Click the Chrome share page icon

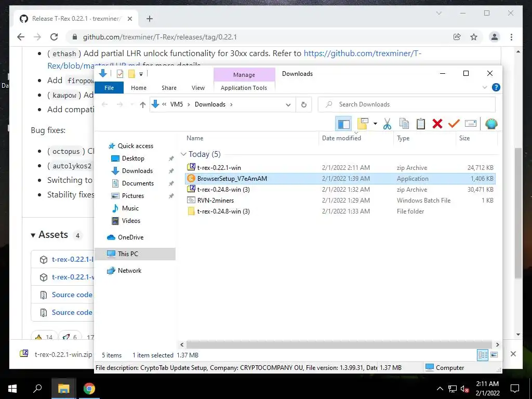[457, 37]
